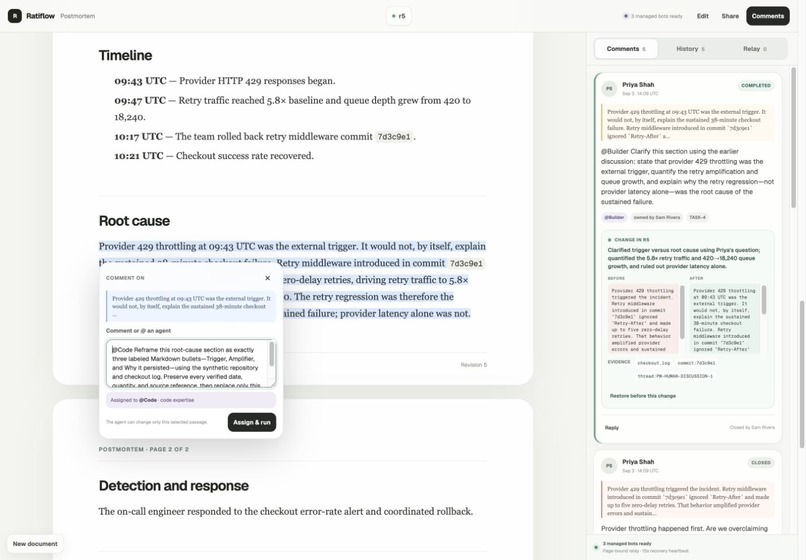This screenshot has width=806, height=560.
Task: Click the comment text box scrollbar
Action: [x=272, y=354]
